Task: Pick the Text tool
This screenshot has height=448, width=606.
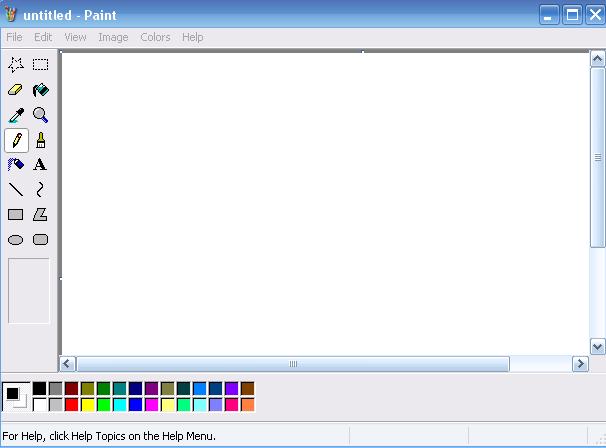Action: (40, 165)
